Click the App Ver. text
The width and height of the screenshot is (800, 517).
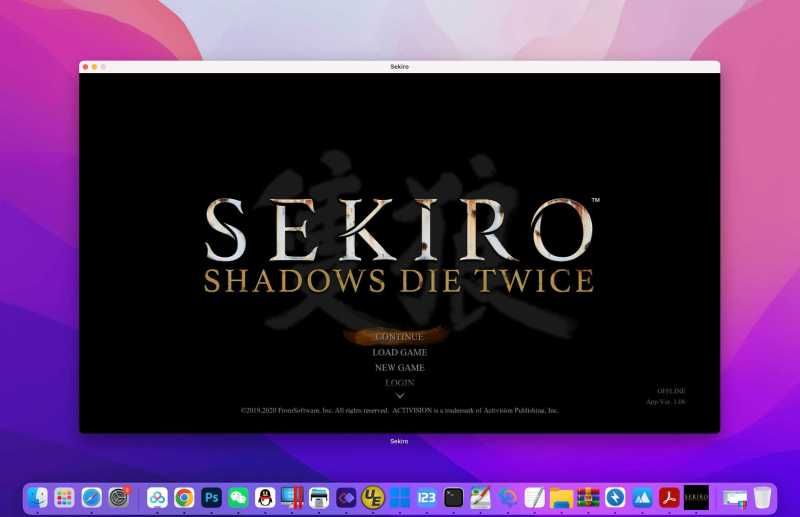(x=665, y=402)
